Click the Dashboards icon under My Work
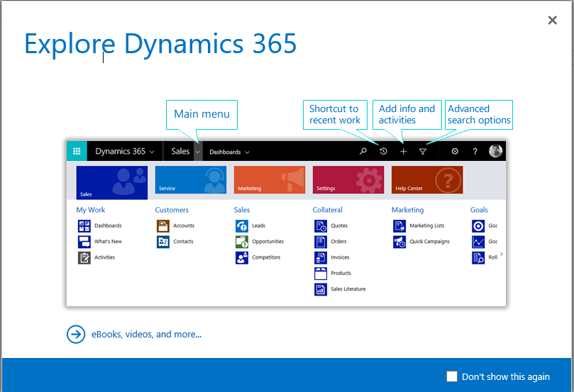 click(84, 226)
